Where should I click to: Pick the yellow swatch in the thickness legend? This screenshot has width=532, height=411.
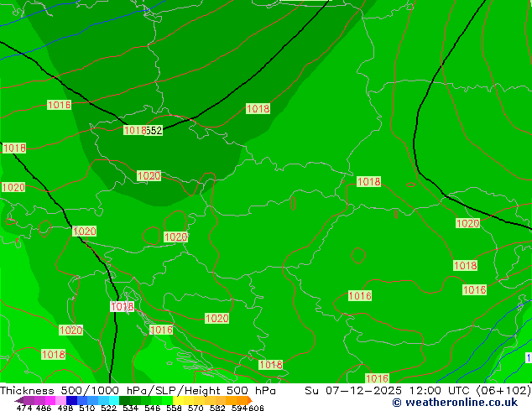178,400
